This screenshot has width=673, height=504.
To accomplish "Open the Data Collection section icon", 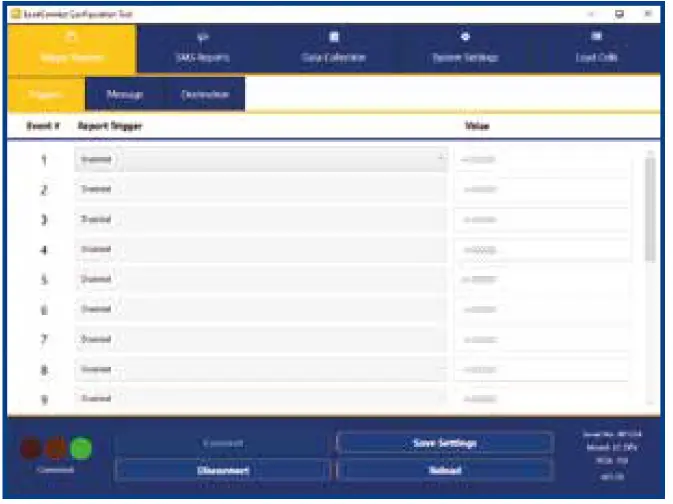I will click(334, 37).
